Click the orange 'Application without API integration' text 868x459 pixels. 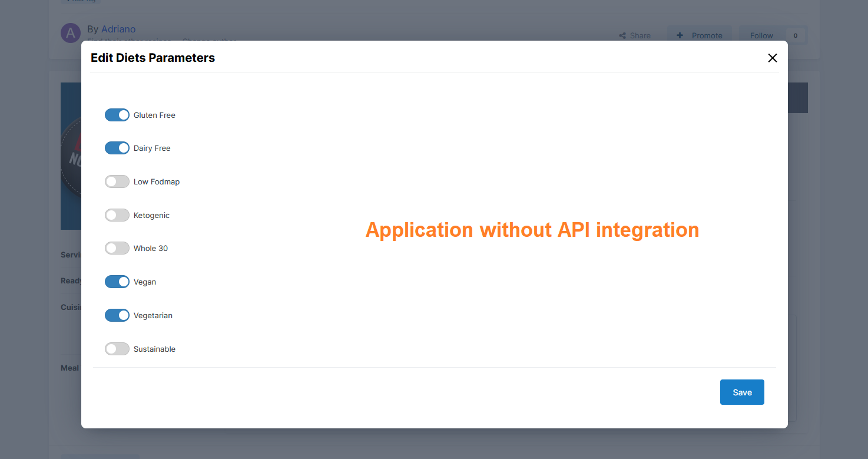pyautogui.click(x=532, y=230)
